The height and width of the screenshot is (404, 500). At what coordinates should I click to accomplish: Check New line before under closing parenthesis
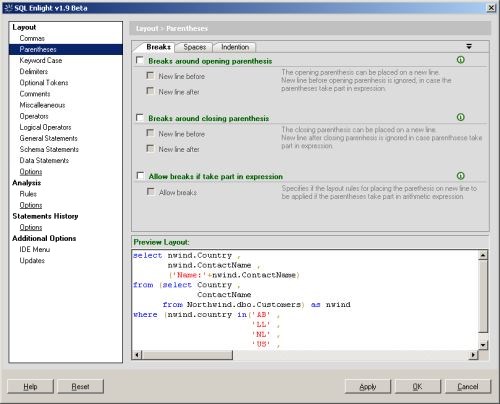tap(150, 133)
